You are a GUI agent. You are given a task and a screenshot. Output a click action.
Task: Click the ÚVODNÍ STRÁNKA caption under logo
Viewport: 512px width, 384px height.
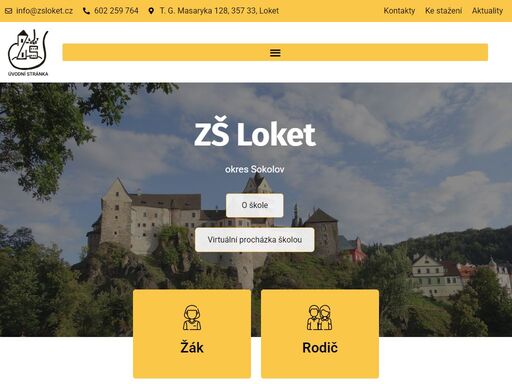pyautogui.click(x=28, y=74)
